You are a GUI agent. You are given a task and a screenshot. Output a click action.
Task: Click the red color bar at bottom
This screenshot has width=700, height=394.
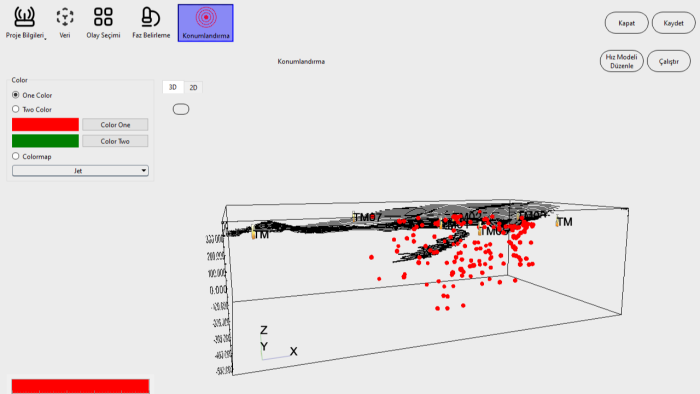coord(80,386)
